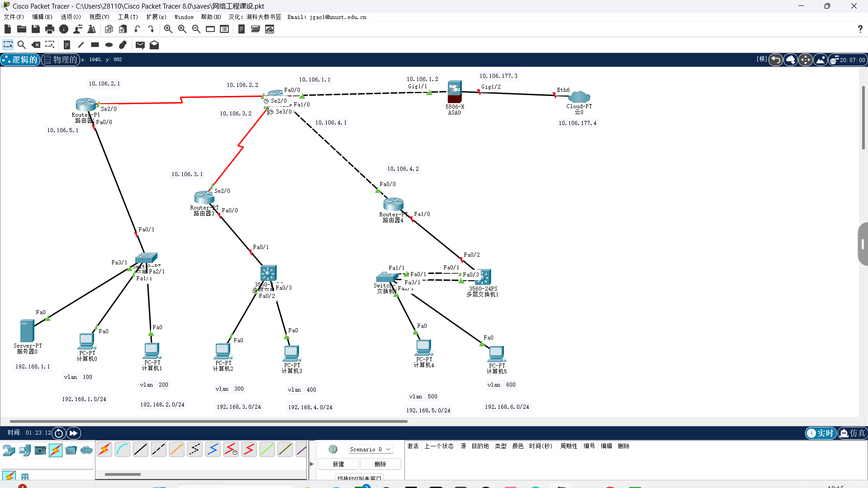
Task: Enable 仿真 simulation mode
Action: [x=853, y=433]
